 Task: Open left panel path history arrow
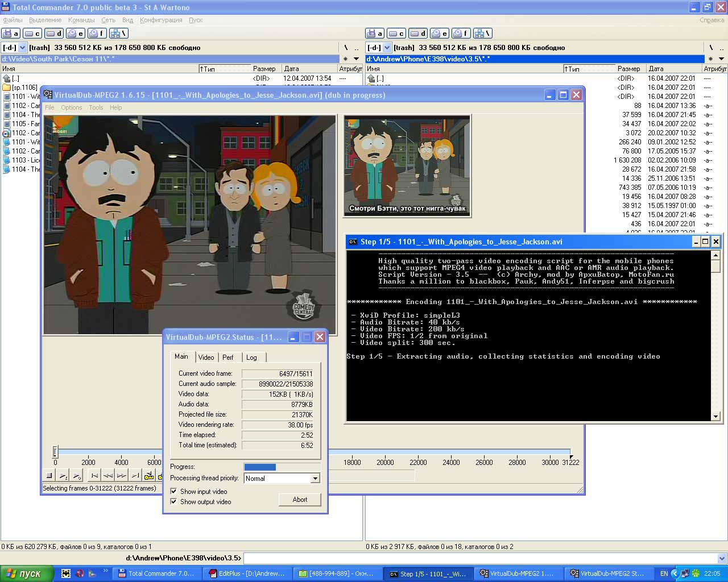(357, 59)
